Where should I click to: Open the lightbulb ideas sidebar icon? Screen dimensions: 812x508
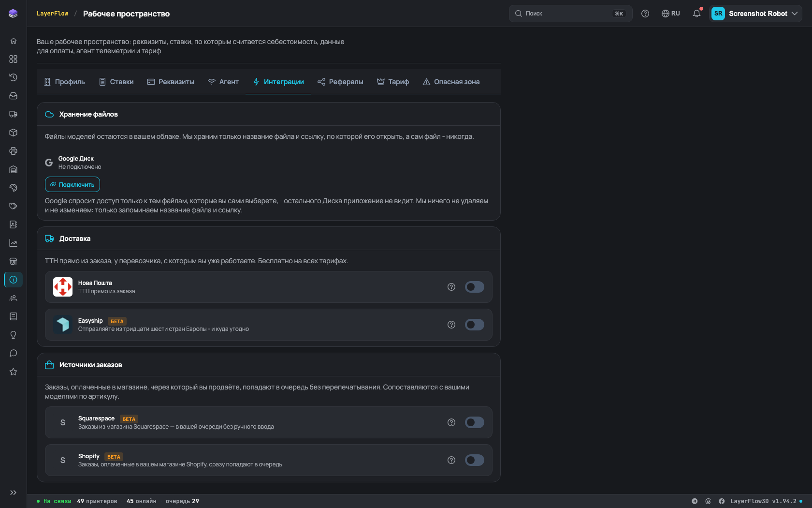pos(14,335)
